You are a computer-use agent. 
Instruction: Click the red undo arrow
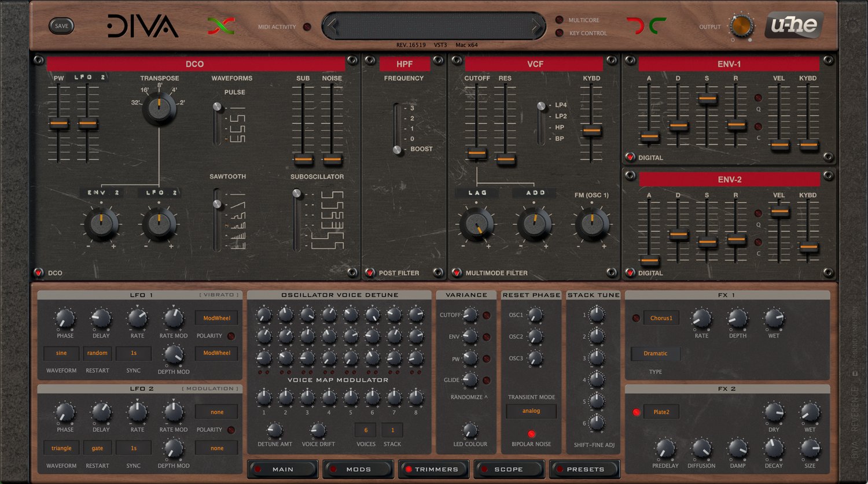(635, 26)
